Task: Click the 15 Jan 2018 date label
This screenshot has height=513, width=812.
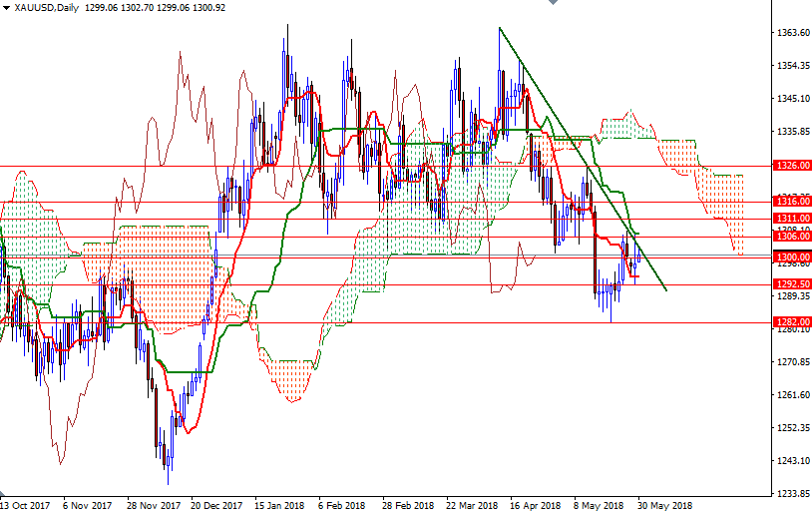Action: (x=281, y=506)
